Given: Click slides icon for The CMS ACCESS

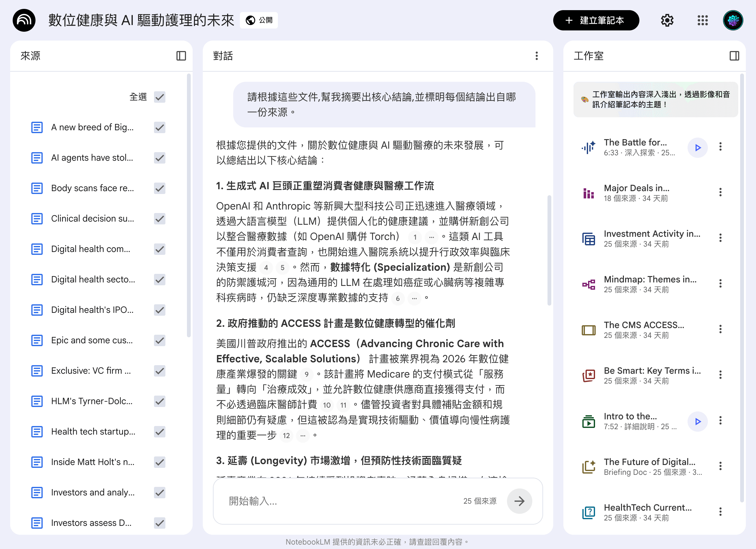Looking at the screenshot, I should click(x=588, y=330).
